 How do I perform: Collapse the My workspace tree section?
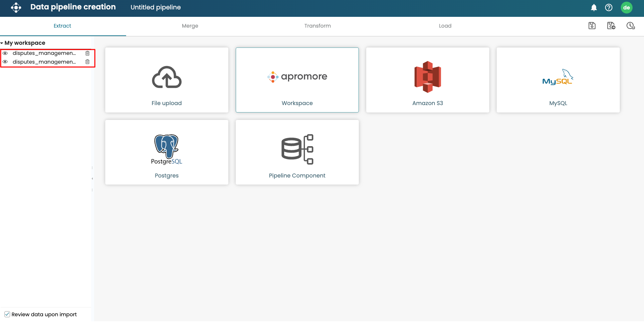(x=2, y=43)
